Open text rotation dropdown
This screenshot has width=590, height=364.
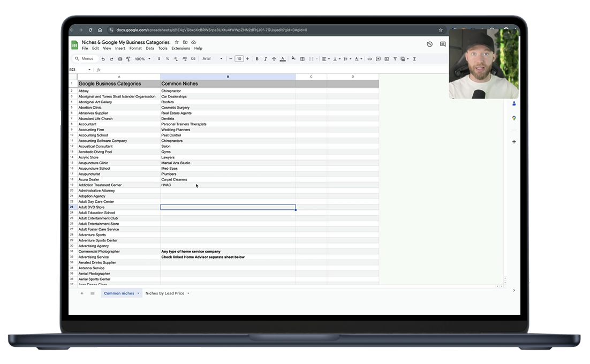point(358,59)
